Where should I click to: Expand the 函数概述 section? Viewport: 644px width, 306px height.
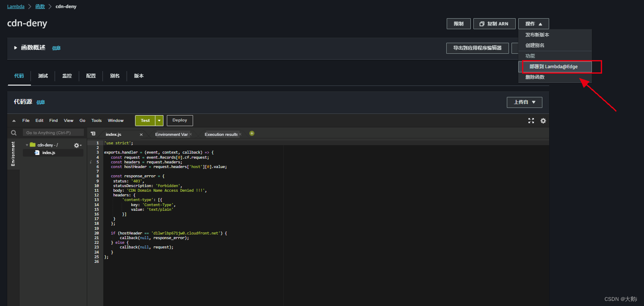(x=16, y=48)
